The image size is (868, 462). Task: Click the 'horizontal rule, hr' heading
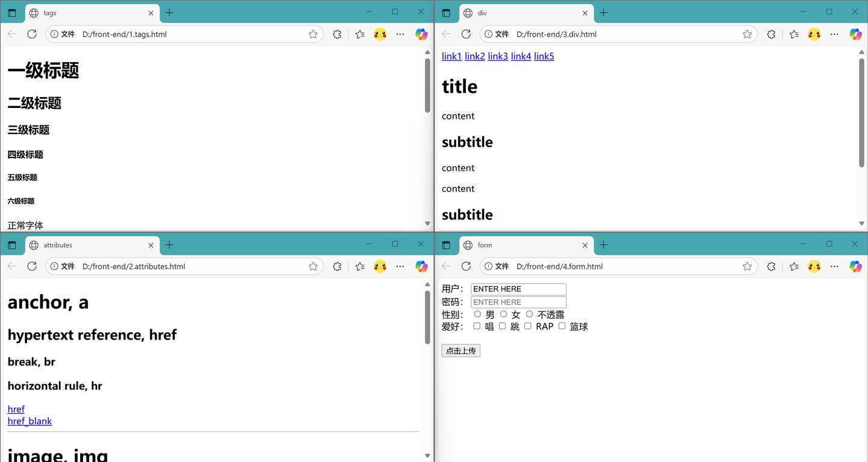(x=55, y=385)
